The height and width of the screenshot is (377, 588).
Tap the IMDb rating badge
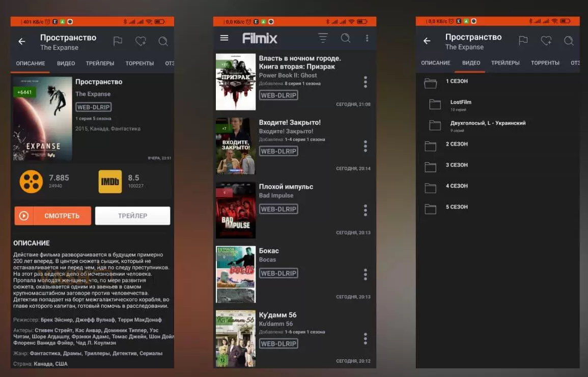point(110,182)
